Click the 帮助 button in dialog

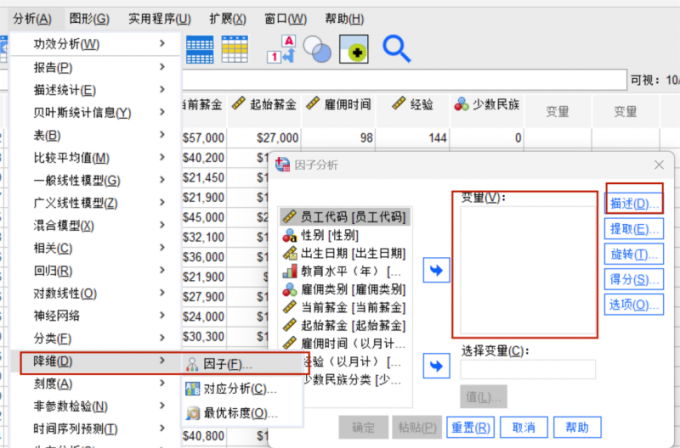(x=577, y=428)
